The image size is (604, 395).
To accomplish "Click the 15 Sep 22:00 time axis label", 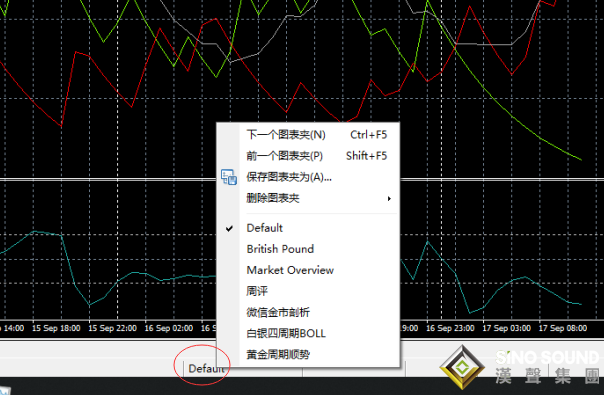I will coord(112,328).
